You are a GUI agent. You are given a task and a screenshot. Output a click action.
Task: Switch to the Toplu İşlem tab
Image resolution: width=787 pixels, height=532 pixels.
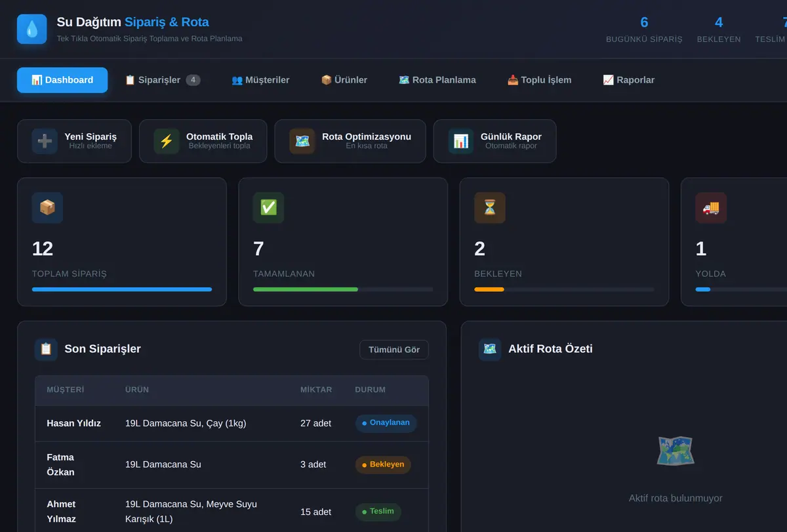(539, 80)
